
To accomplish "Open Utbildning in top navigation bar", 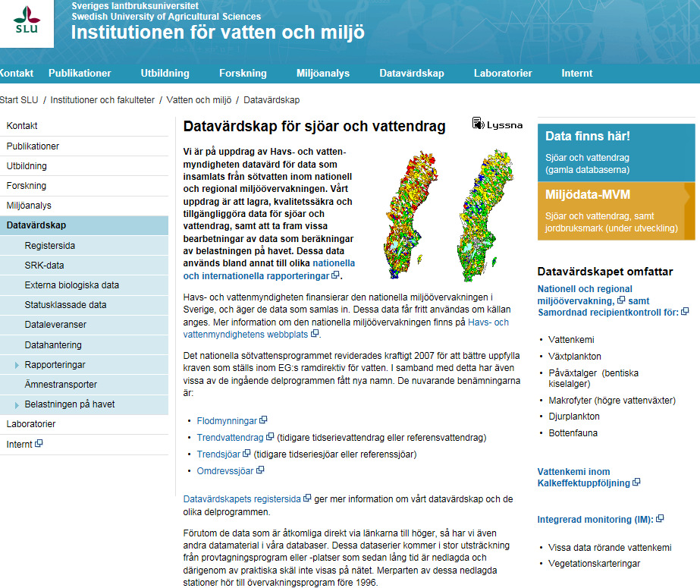I will coord(165,74).
